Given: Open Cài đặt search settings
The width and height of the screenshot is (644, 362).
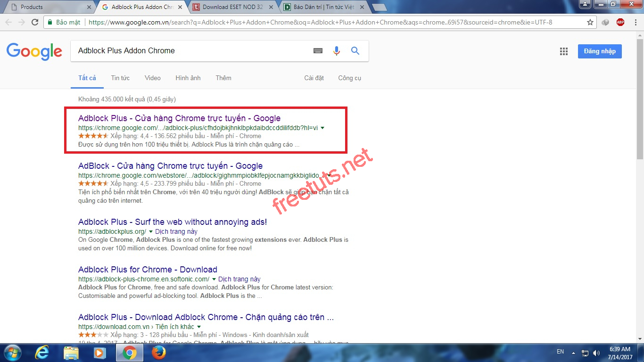Looking at the screenshot, I should tap(314, 78).
